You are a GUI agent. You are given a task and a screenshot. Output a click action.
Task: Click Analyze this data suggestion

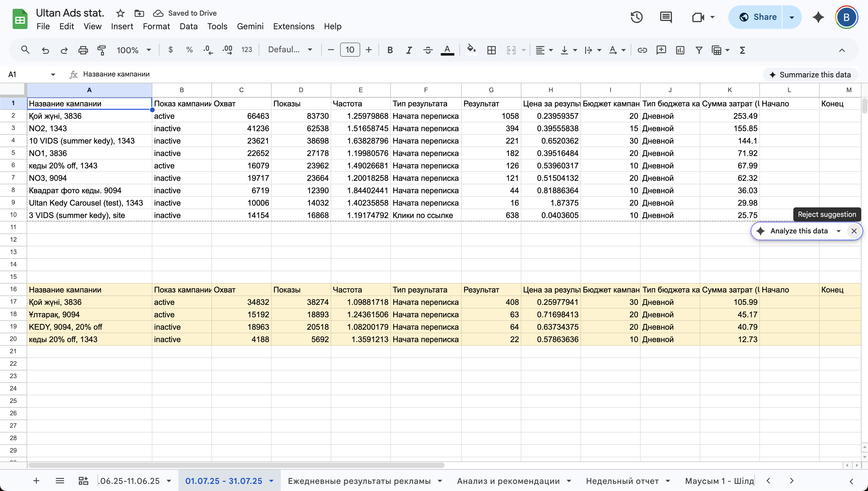click(x=799, y=231)
